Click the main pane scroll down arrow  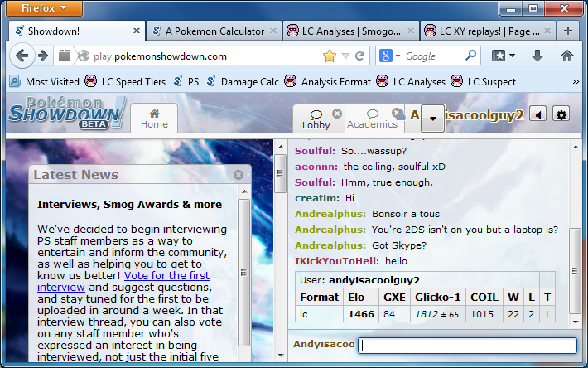(281, 356)
